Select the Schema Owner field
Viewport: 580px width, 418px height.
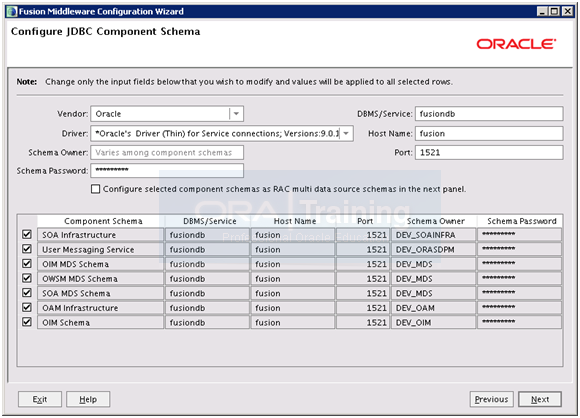(x=167, y=152)
